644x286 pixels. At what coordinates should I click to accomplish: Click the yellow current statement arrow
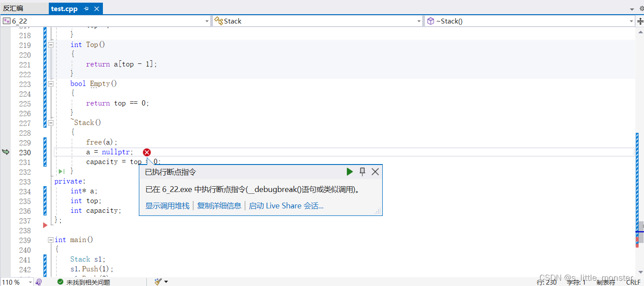tap(6, 152)
